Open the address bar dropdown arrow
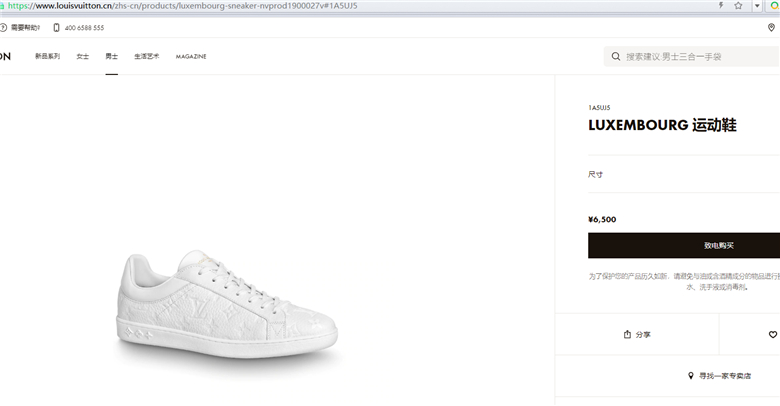This screenshot has height=406, width=780. (757, 6)
